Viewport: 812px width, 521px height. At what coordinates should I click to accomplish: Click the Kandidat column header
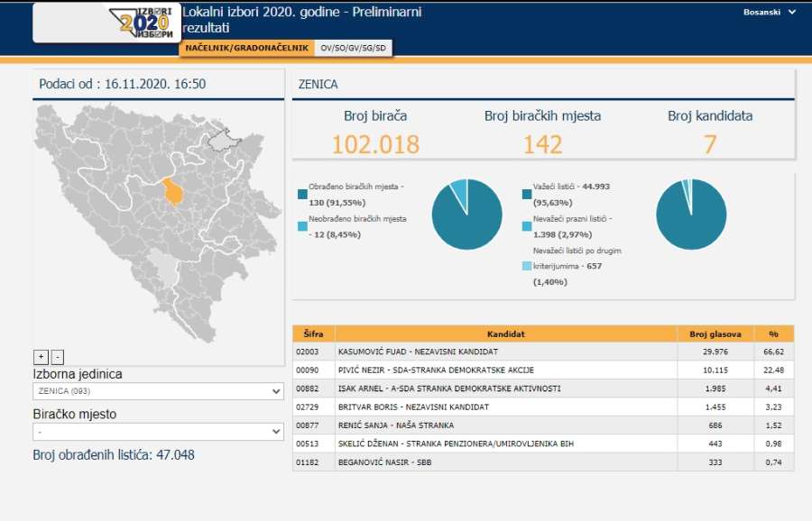pyautogui.click(x=505, y=334)
